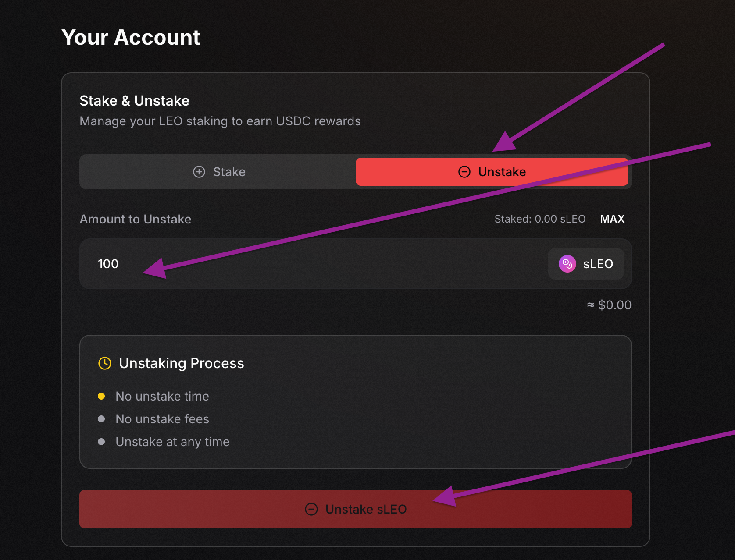Viewport: 735px width, 560px height.
Task: Click the yellow clock icon beside Unstaking Process
Action: [105, 363]
